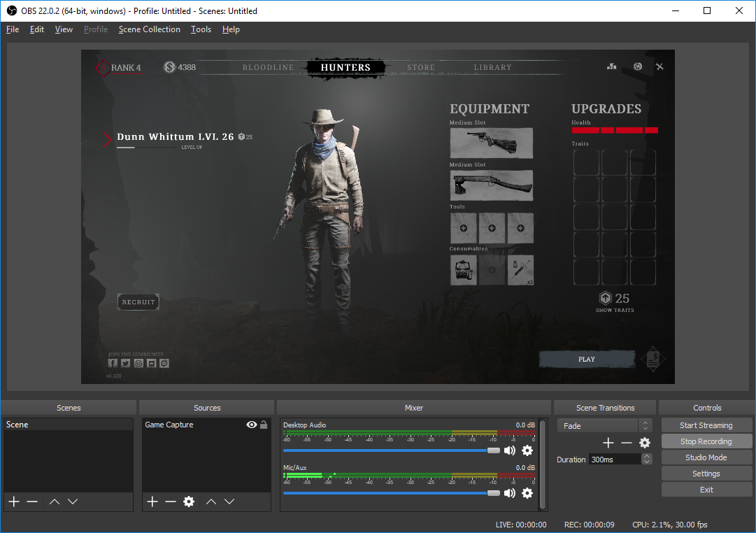Mute Mic/Aux speaker
Viewport: 756px width, 533px height.
[x=510, y=493]
